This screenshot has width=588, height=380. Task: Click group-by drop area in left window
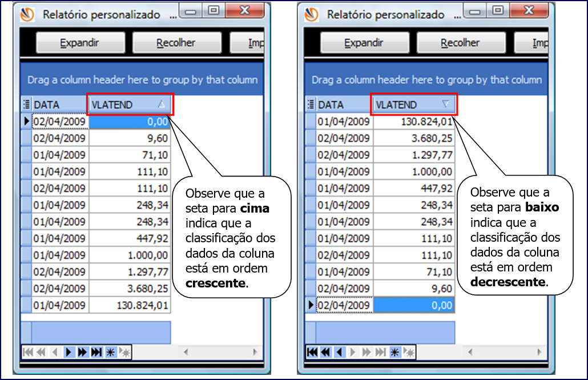click(142, 79)
